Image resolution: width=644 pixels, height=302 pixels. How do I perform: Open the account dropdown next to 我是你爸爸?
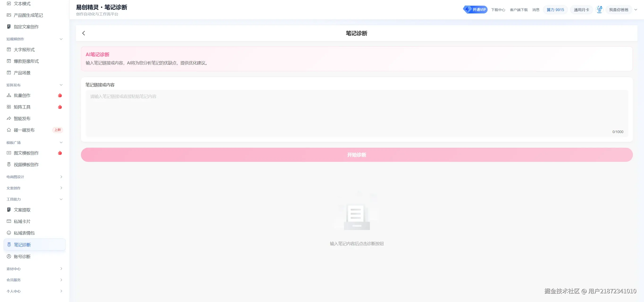(x=636, y=9)
